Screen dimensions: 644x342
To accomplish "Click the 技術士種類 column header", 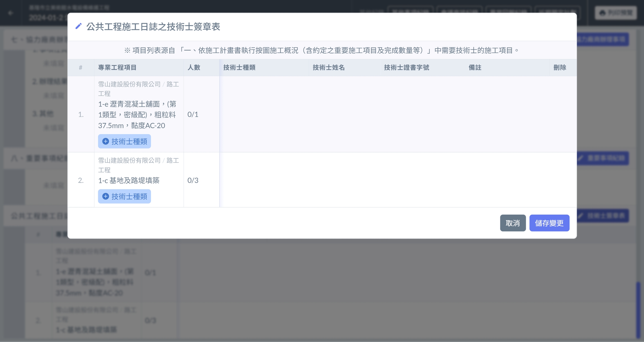I will click(x=239, y=67).
